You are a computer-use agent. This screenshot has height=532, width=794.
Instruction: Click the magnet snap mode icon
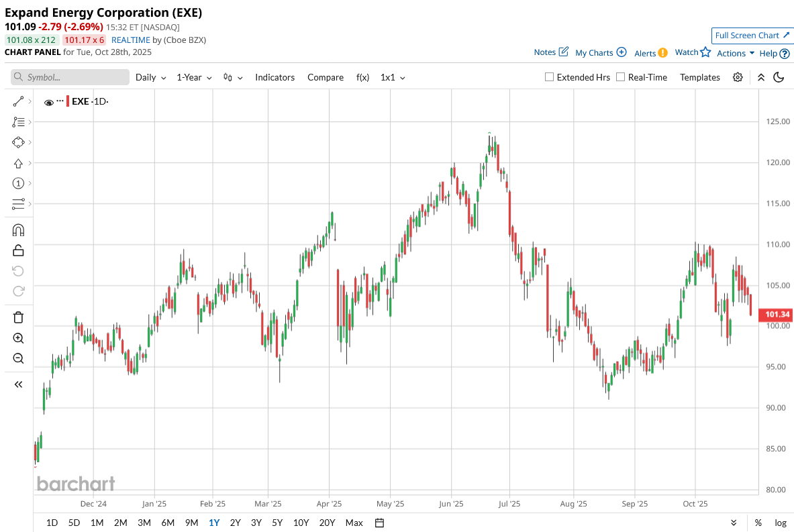pos(18,230)
